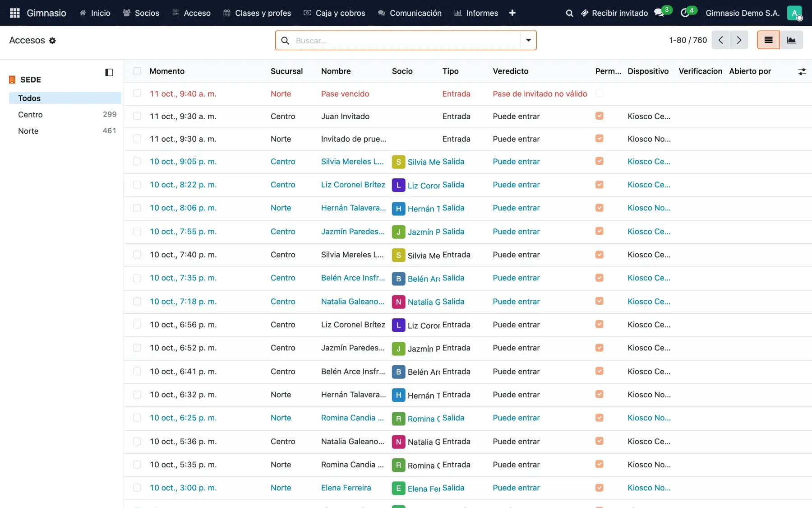Open the Comunicación menu

(x=410, y=13)
